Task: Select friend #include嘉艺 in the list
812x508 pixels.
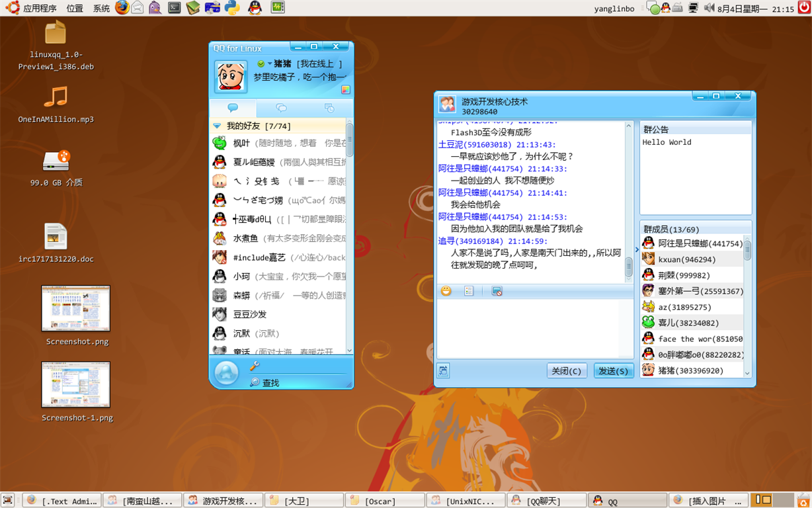Action: pyautogui.click(x=278, y=257)
